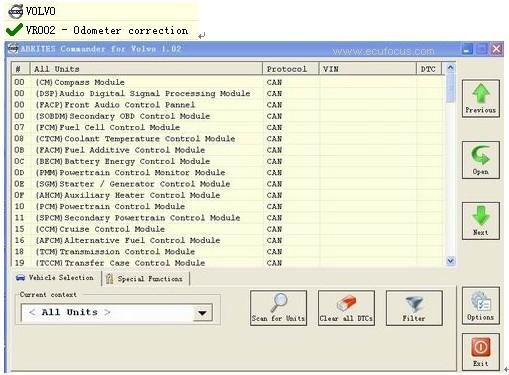The height and width of the screenshot is (375, 509).
Task: Select (SPCM) Secondary Powertrain Control Module
Action: [x=228, y=218]
